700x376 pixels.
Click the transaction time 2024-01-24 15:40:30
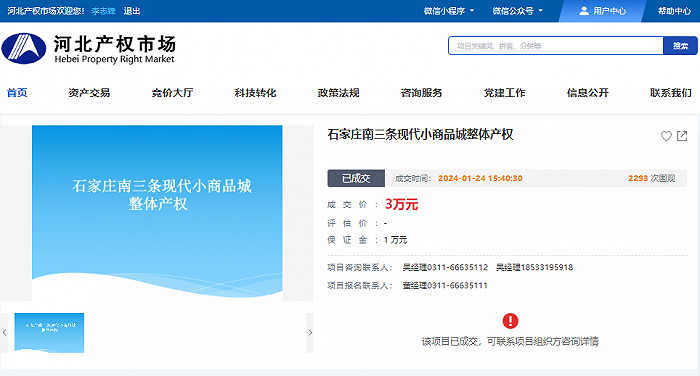coord(480,178)
